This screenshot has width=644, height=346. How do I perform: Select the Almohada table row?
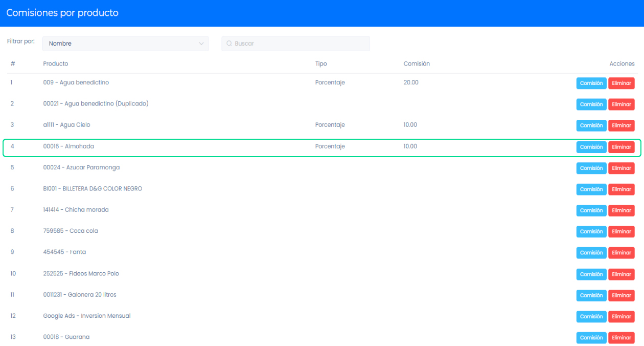tap(204, 147)
